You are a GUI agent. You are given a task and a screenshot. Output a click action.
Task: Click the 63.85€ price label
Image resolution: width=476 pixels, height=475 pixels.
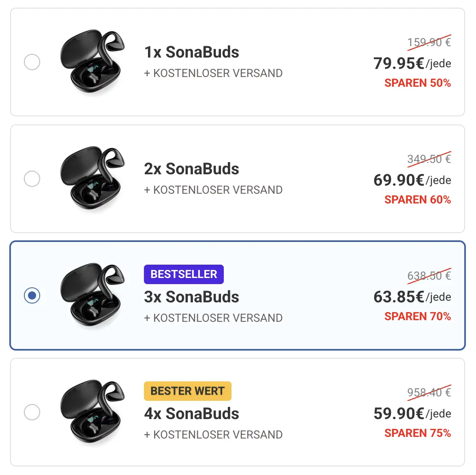point(399,297)
